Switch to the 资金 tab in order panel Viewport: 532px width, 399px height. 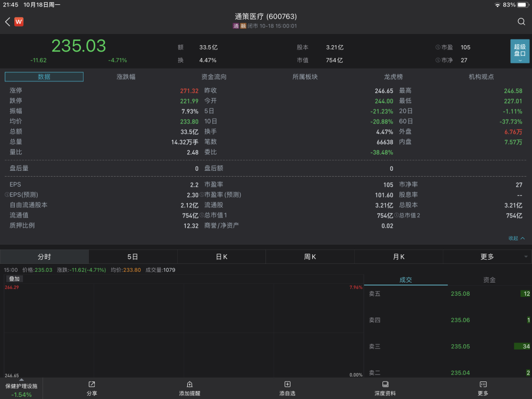click(x=489, y=280)
